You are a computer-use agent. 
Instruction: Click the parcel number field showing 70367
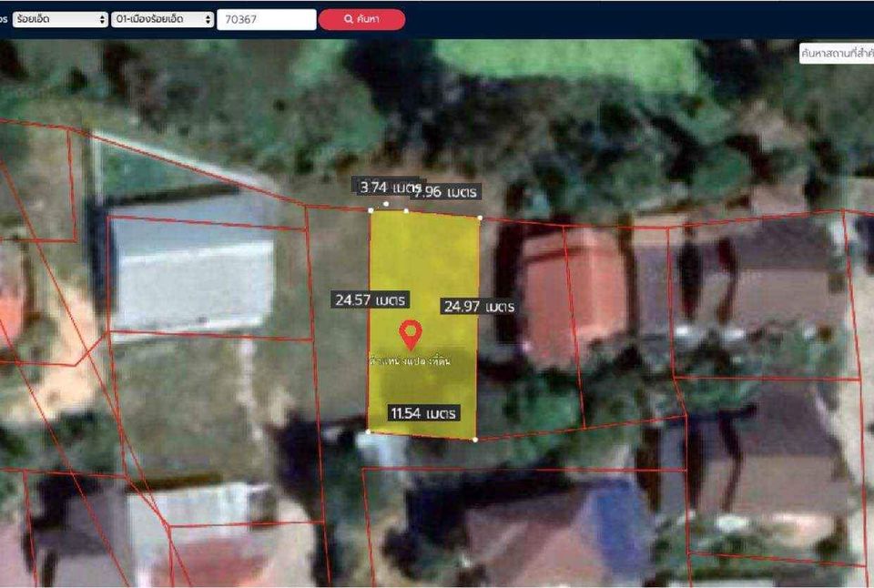click(x=267, y=19)
